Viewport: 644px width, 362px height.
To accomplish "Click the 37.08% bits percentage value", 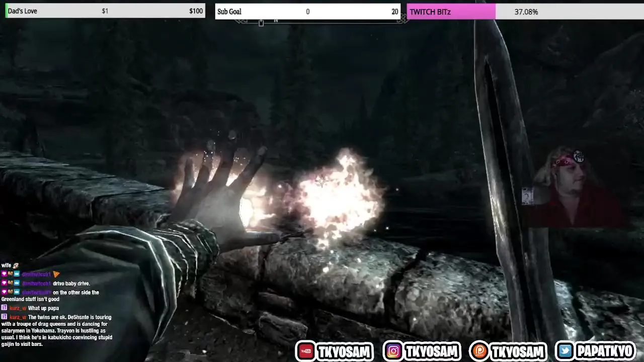I will [x=526, y=12].
